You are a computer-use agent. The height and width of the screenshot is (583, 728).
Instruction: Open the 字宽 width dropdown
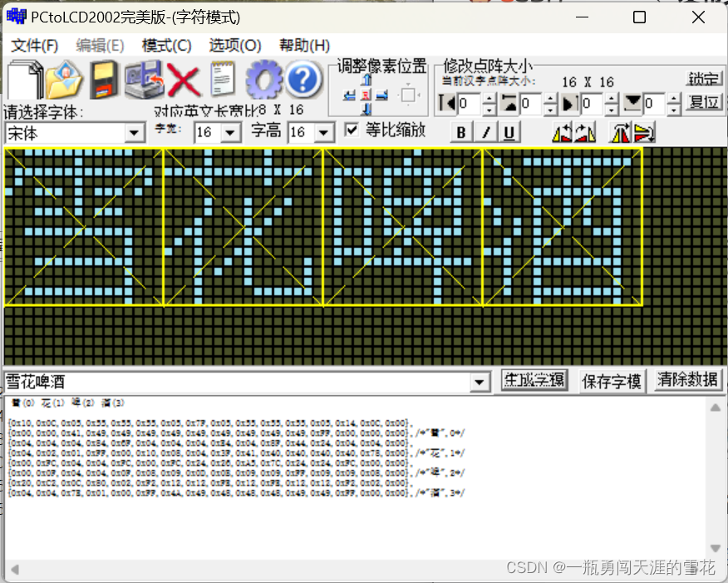pos(230,133)
